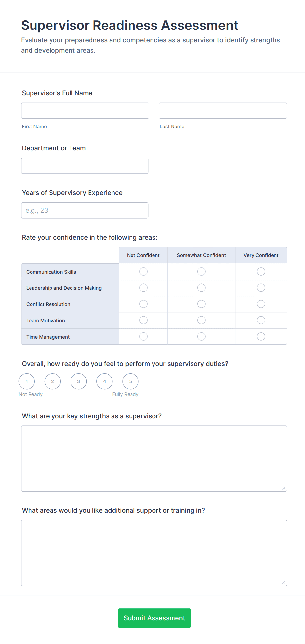This screenshot has width=305, height=644.
Task: Click the additional support or training text area
Action: pyautogui.click(x=154, y=553)
